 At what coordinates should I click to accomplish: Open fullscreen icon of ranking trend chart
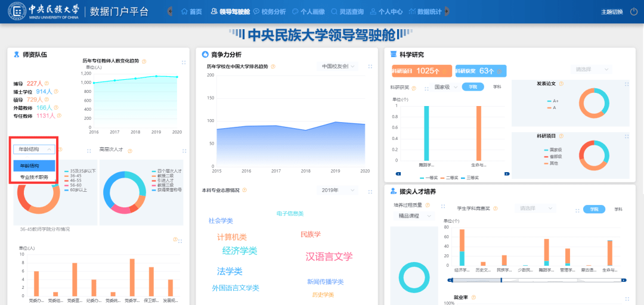370,67
